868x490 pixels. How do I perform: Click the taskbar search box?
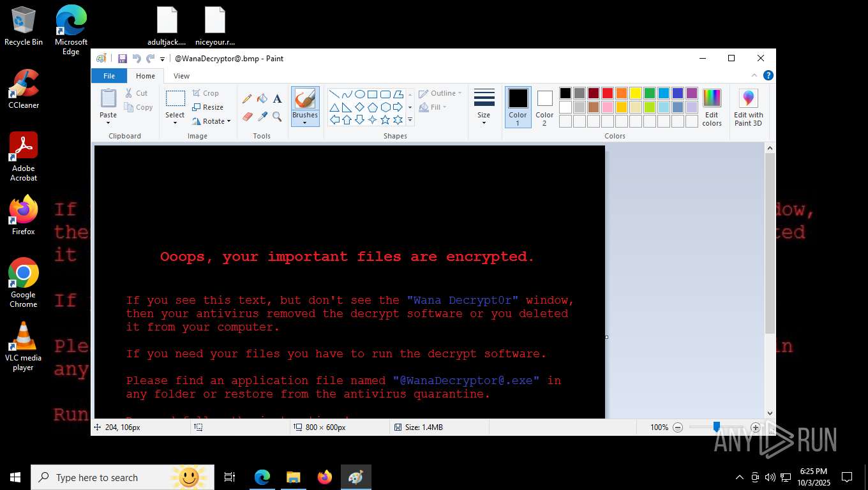[123, 477]
